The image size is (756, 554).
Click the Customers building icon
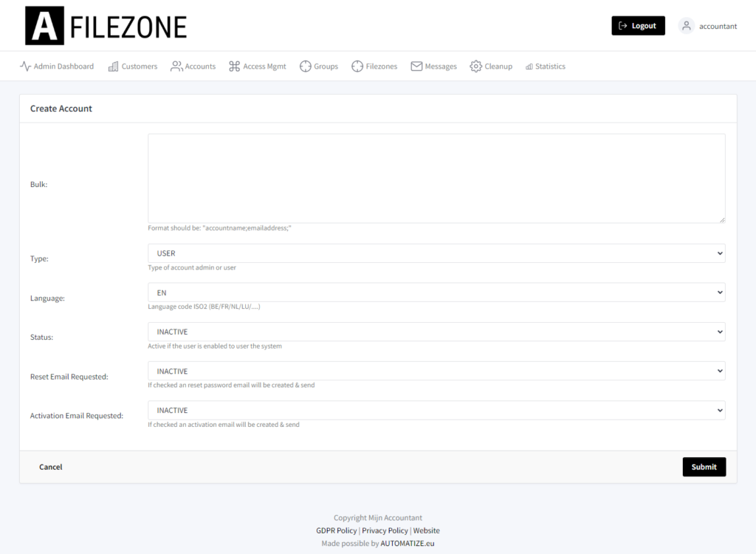click(113, 66)
